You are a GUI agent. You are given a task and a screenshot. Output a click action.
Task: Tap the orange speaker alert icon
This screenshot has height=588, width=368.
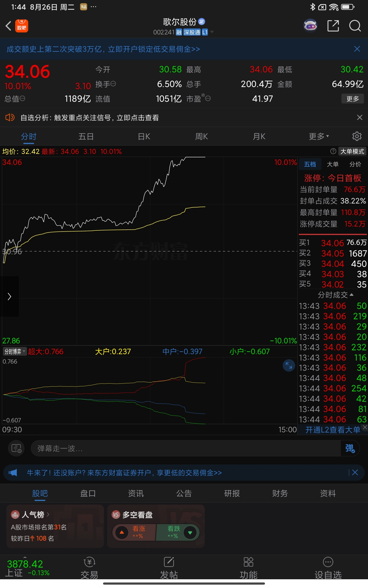pos(10,118)
